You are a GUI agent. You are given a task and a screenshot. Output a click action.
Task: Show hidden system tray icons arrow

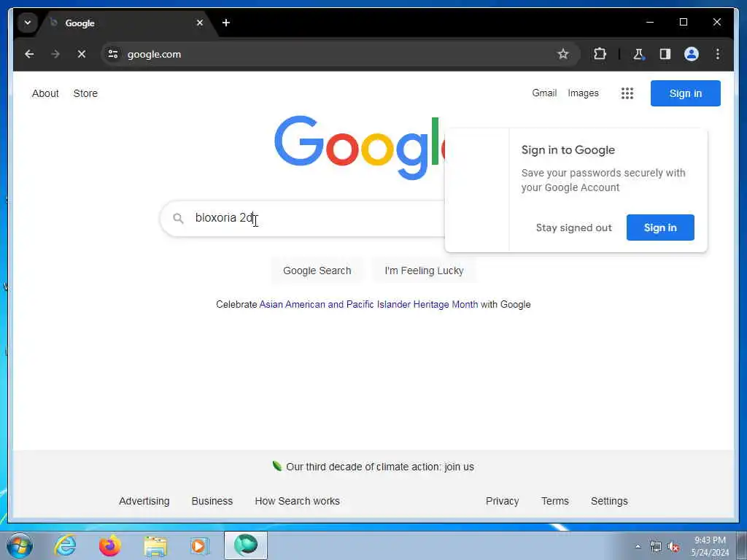click(638, 547)
